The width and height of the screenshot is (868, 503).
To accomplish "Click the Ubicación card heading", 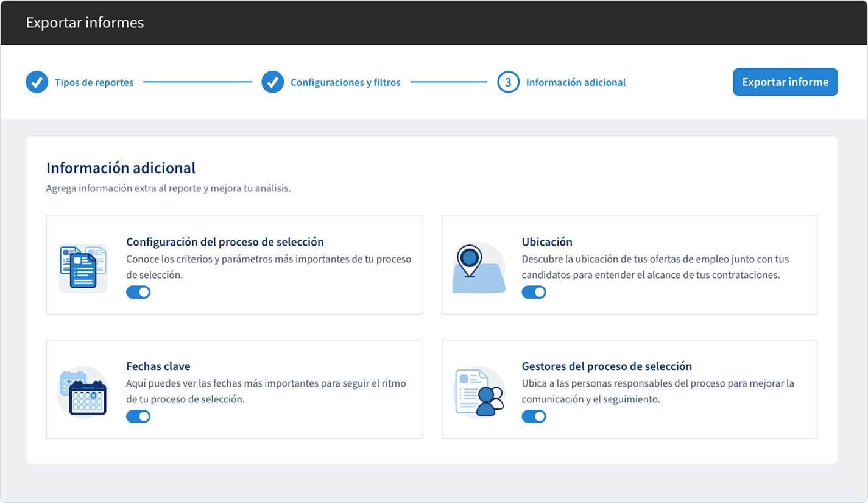I will pyautogui.click(x=547, y=241).
